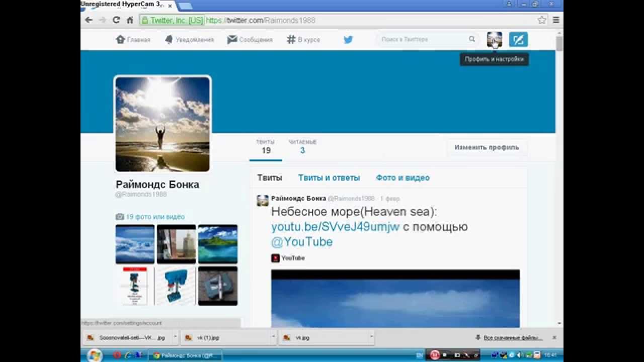644x362 pixels.
Task: Open Уведомления notifications
Action: click(189, 40)
